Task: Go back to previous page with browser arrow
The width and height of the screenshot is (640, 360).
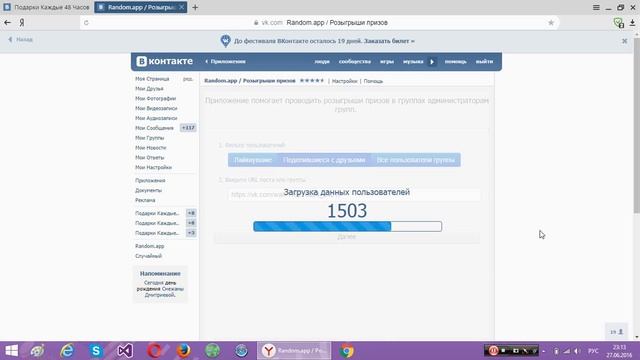Action: 7,22
